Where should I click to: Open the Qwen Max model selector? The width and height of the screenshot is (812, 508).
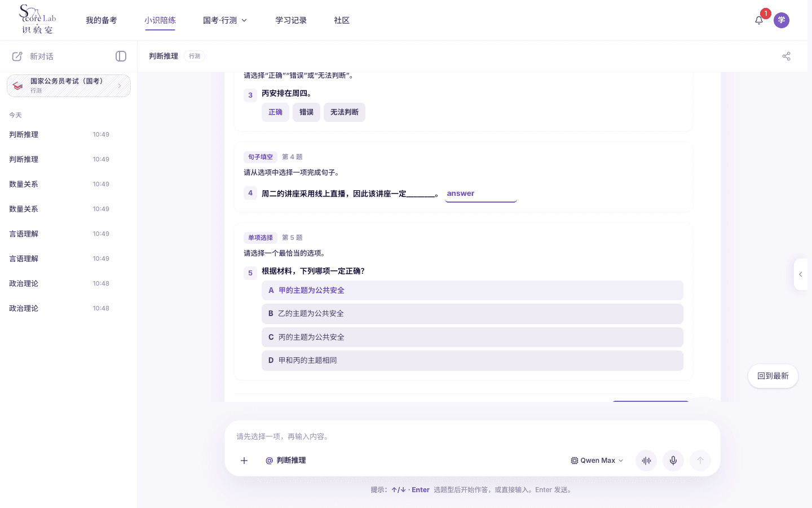(597, 461)
